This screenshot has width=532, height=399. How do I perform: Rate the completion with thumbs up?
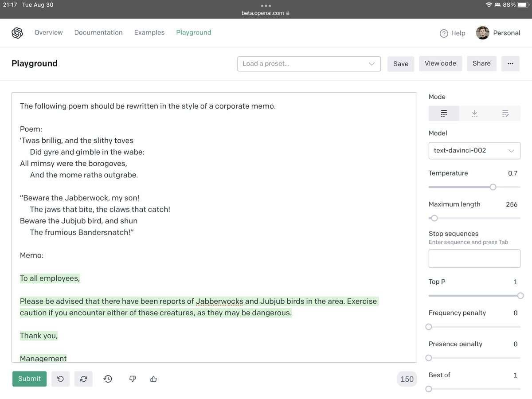coord(154,379)
